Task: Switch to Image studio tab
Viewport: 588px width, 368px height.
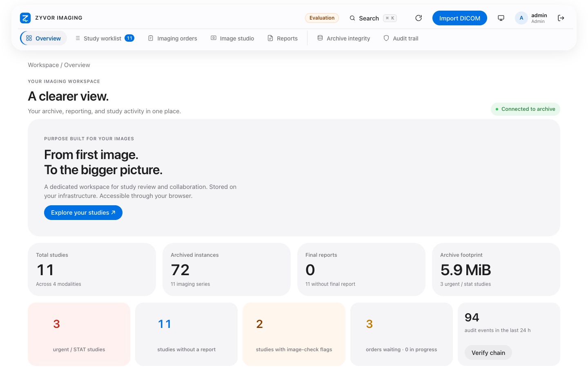Action: click(x=232, y=38)
